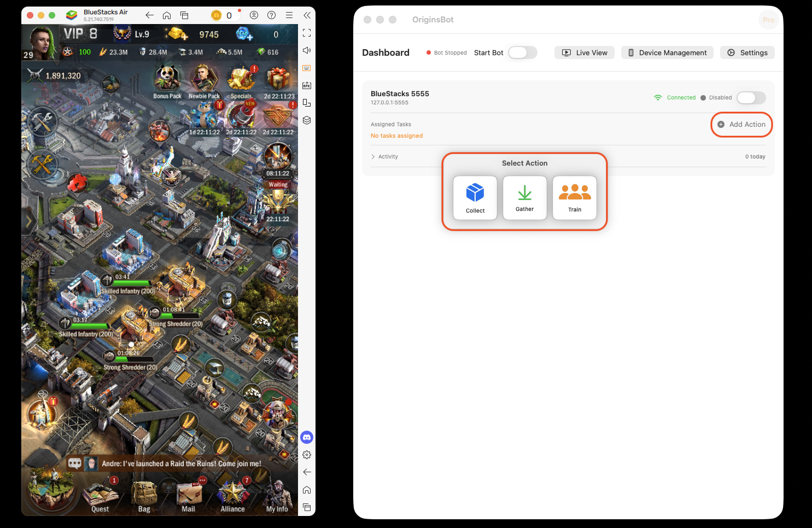
Task: Open the chat message from Andre
Action: tap(182, 464)
